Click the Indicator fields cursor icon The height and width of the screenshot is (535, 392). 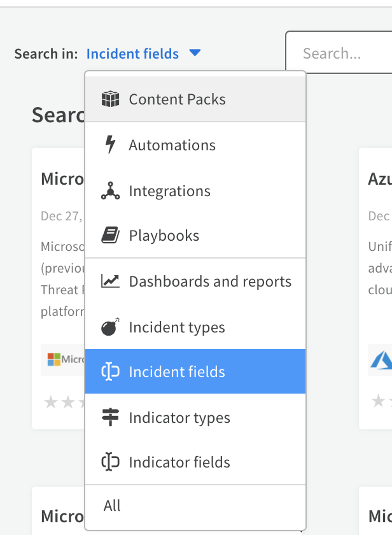(x=110, y=462)
